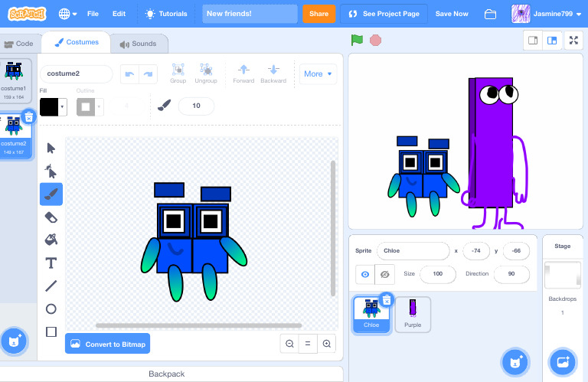Screen dimensions: 588x382
Task: Open the language globe menu
Action: 67,14
